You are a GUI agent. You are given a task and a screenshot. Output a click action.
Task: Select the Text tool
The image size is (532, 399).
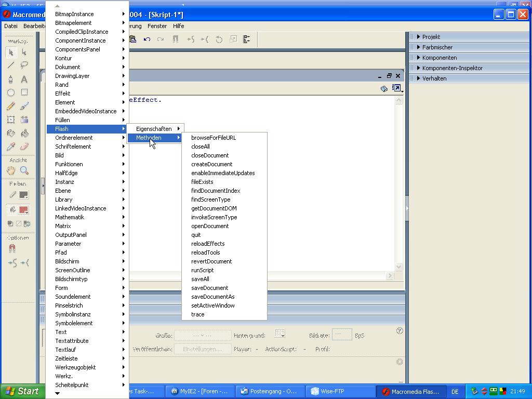tap(24, 79)
